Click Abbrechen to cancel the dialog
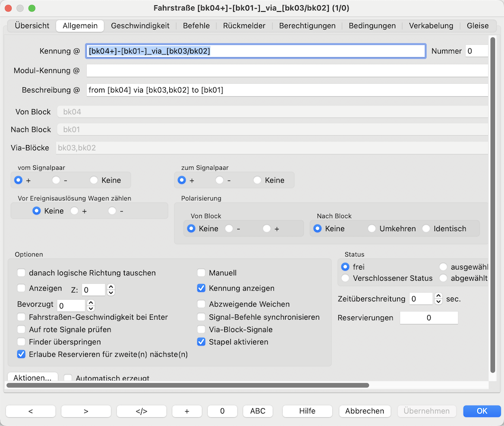 point(364,411)
